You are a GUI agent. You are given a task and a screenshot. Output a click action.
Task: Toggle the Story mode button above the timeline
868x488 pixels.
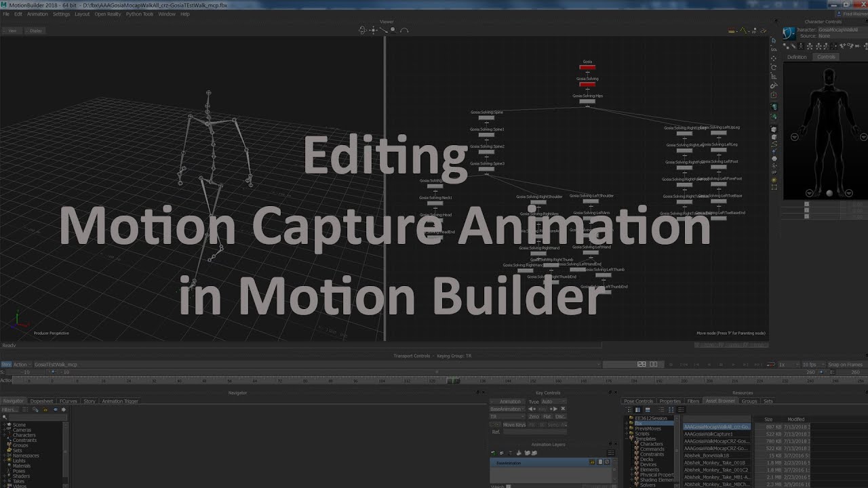6,364
